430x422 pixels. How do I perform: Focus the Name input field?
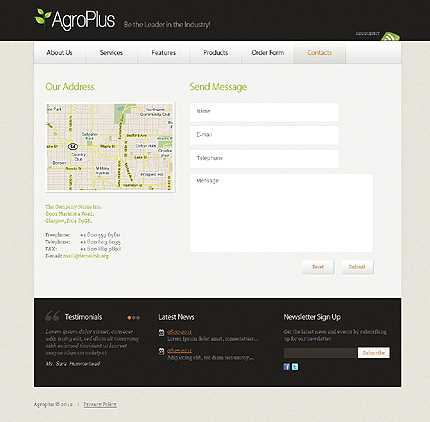coord(264,112)
